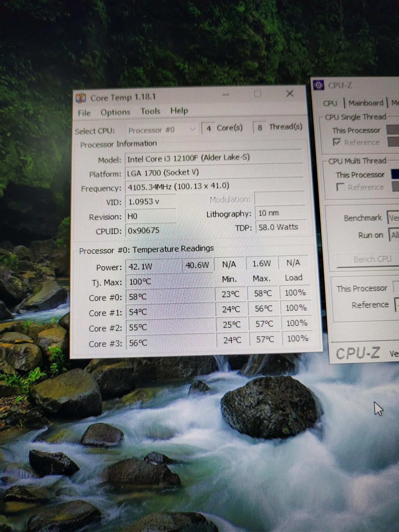
Task: Select the model text "Intel Core i3 12100F (Alder Lake-S)"
Action: (x=189, y=158)
